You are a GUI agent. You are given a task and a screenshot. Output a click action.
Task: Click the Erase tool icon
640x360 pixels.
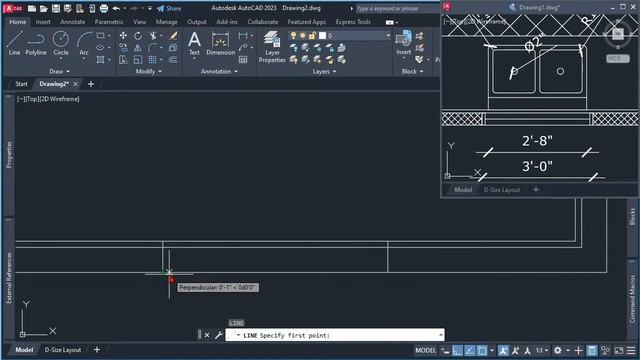173,36
